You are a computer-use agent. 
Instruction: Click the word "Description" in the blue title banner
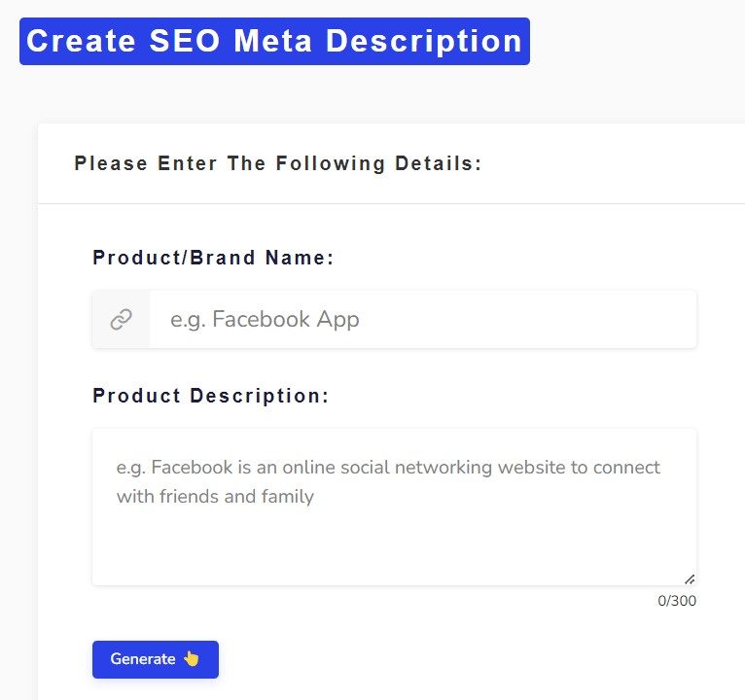pos(424,41)
